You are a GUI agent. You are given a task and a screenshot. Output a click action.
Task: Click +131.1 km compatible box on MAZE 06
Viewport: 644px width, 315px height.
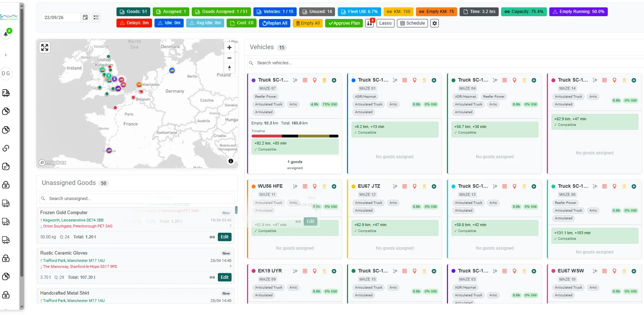[595, 236]
